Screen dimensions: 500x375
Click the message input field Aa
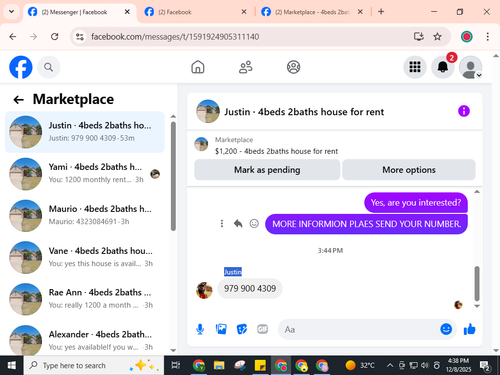tap(358, 329)
